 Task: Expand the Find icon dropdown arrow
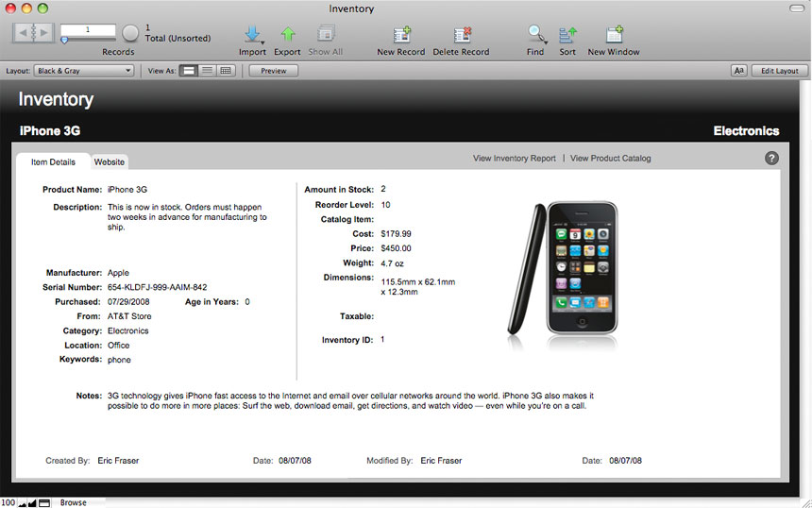pos(546,42)
